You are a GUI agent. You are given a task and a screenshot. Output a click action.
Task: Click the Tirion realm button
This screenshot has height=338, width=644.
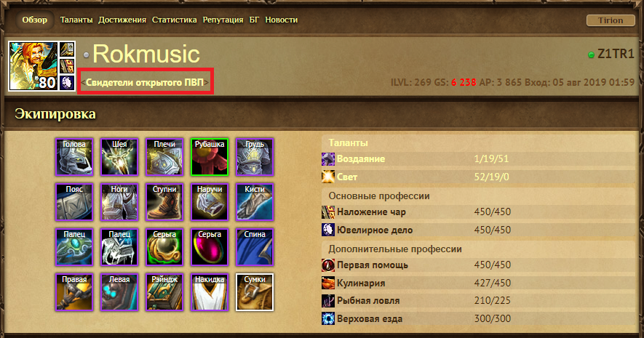click(611, 20)
